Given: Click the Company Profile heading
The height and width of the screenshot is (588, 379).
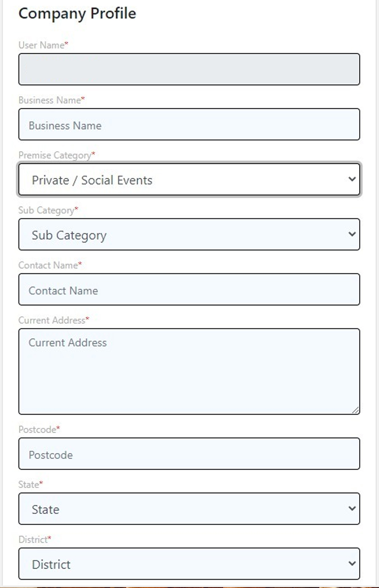Looking at the screenshot, I should (x=77, y=14).
